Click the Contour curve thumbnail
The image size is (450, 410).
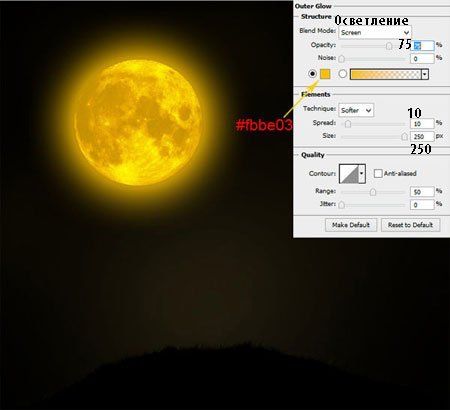[349, 174]
